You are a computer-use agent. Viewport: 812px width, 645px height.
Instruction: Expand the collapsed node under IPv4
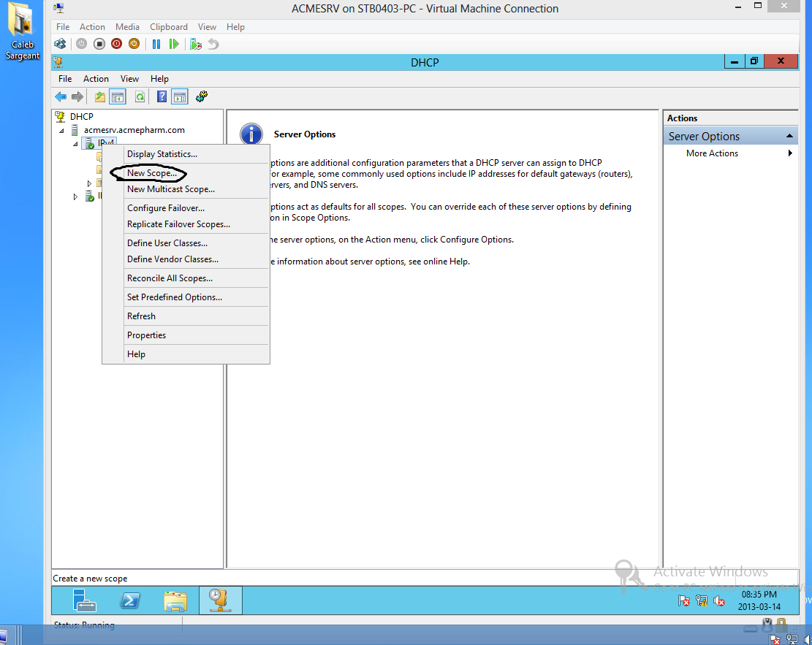click(x=89, y=183)
